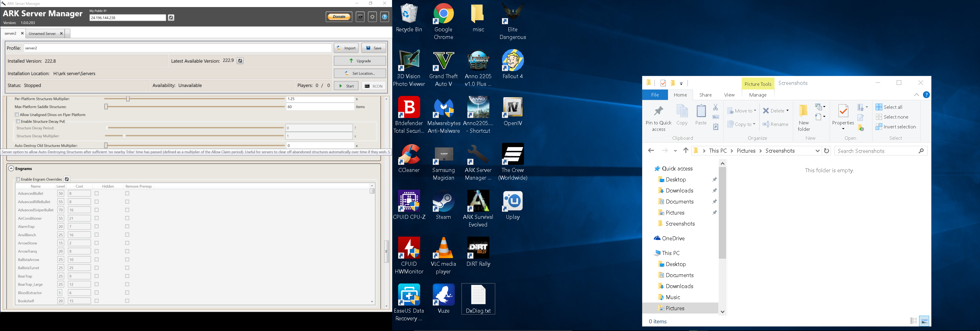Open settings gear in ARK Server Manager

[x=372, y=17]
